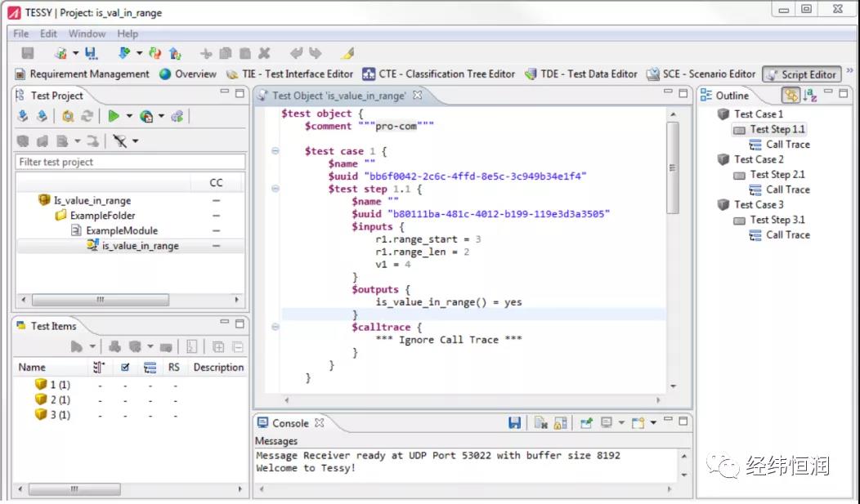Collapse the $calltrace code fold marker
This screenshot has width=860, height=504.
(x=275, y=327)
